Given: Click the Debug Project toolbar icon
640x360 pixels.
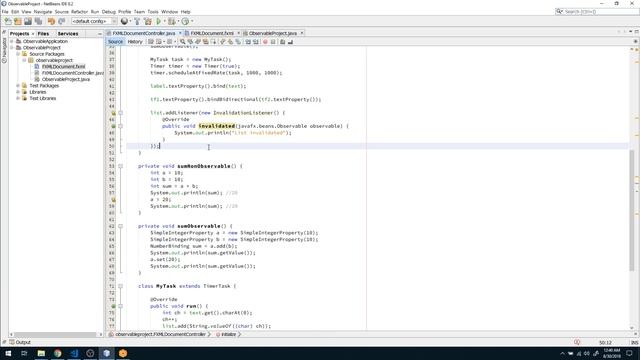Looking at the screenshot, I should (172, 21).
